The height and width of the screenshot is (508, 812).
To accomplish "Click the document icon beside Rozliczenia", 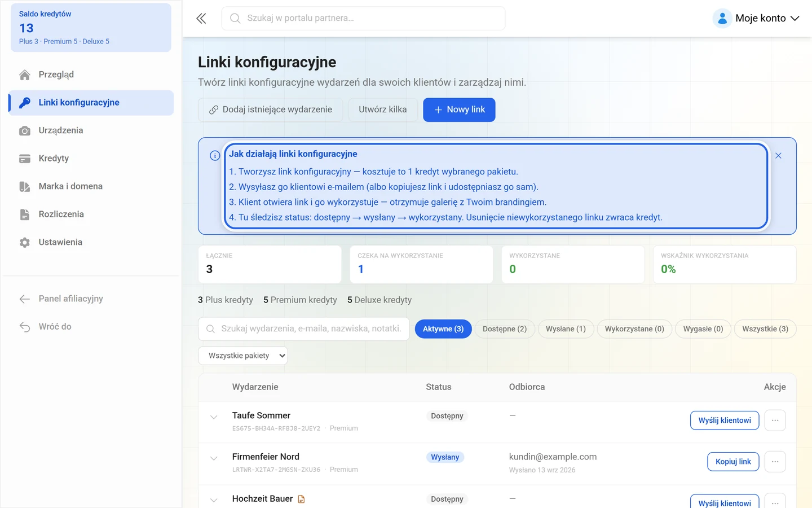I will point(25,214).
